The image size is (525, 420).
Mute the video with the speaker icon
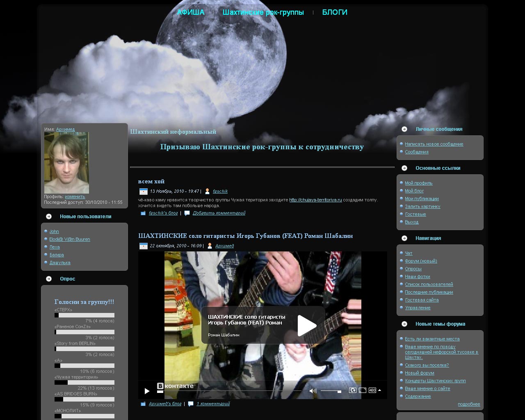313,391
